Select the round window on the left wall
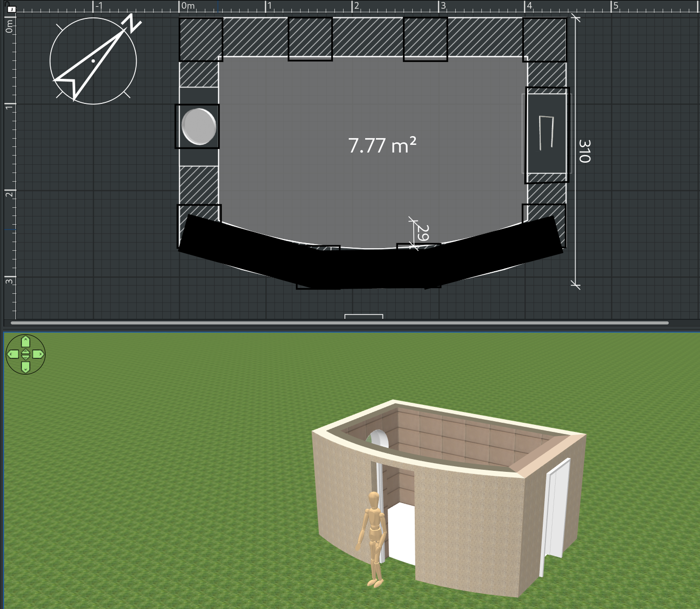 coord(198,126)
